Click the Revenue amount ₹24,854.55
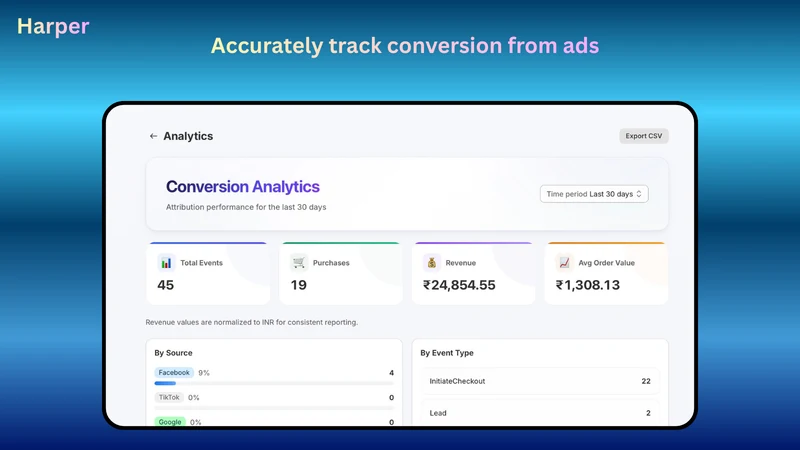800x450 pixels. (x=459, y=285)
